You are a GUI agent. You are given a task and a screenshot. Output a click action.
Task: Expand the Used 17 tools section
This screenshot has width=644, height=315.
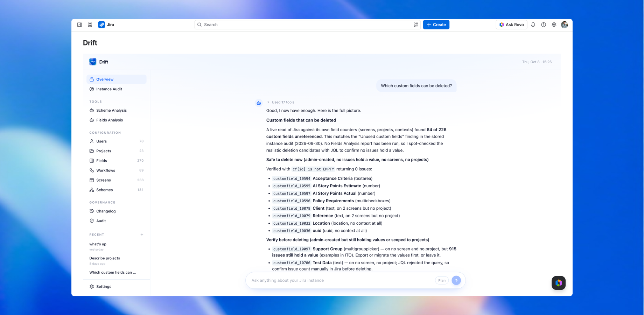click(280, 102)
